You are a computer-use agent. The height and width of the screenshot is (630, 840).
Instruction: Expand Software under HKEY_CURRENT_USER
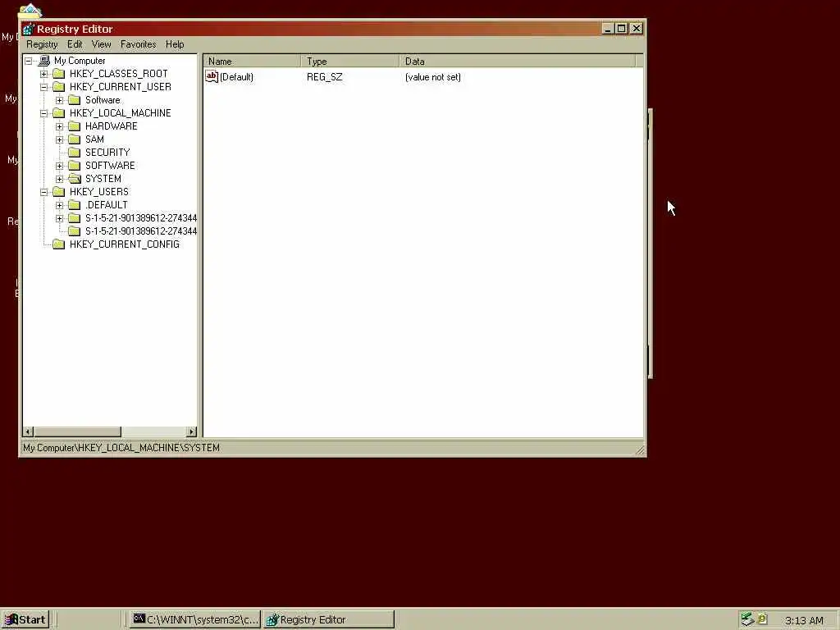[59, 100]
